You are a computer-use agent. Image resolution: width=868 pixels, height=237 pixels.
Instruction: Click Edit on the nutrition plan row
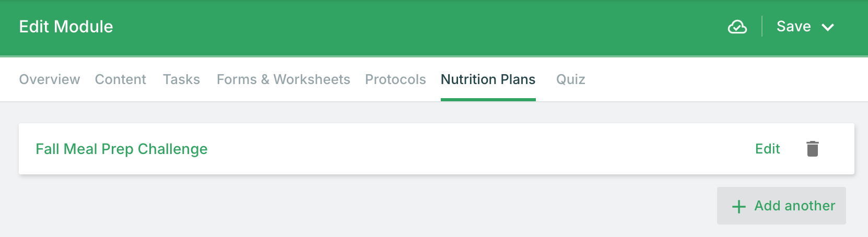(x=767, y=149)
